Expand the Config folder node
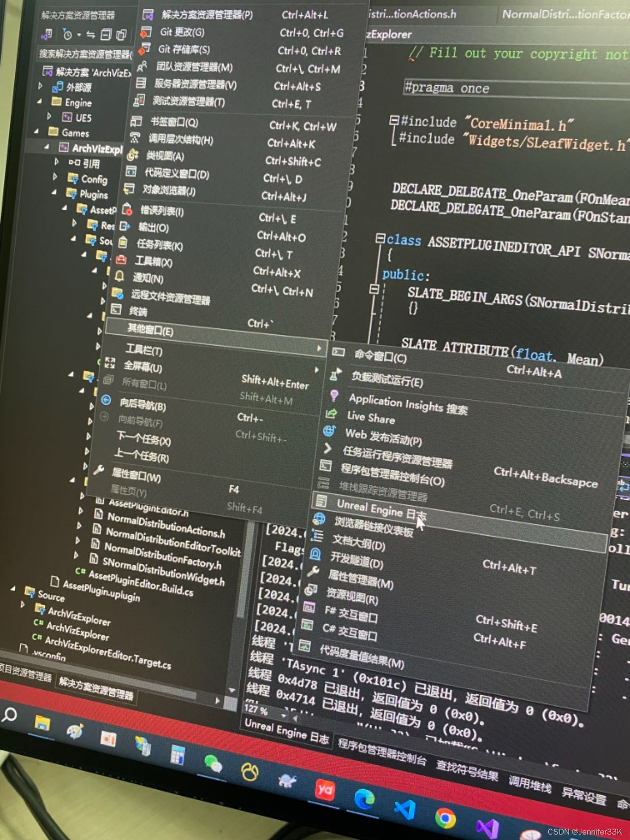The width and height of the screenshot is (630, 840). click(55, 176)
